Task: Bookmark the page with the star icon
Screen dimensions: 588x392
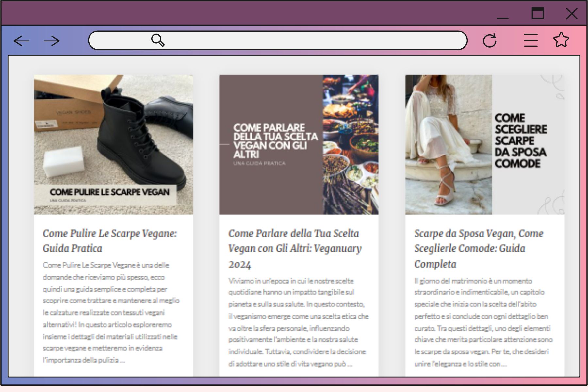Action: [561, 40]
